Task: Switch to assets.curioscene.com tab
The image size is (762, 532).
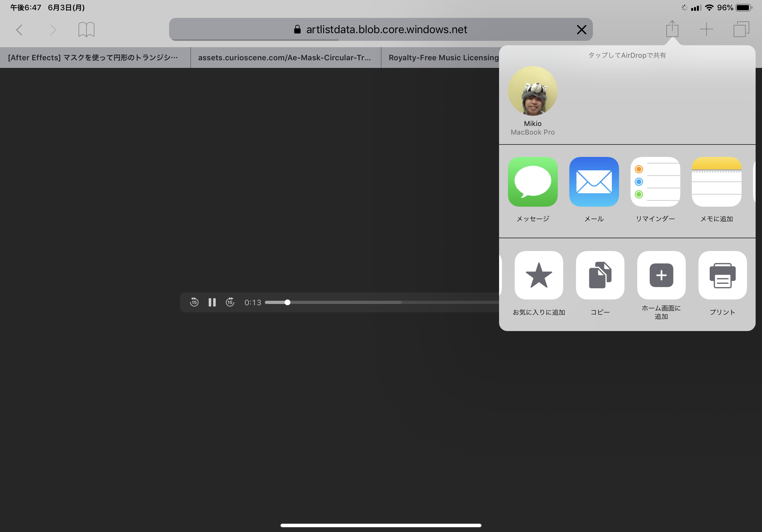Action: pyautogui.click(x=285, y=58)
